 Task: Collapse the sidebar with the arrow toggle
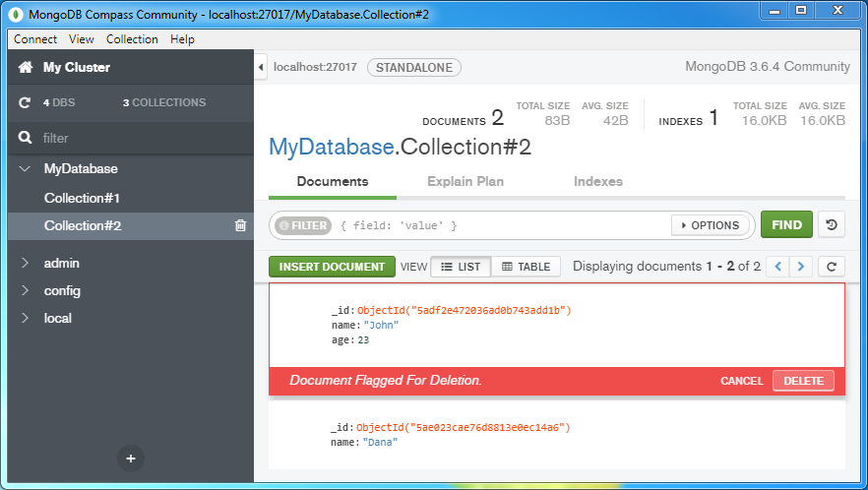261,68
